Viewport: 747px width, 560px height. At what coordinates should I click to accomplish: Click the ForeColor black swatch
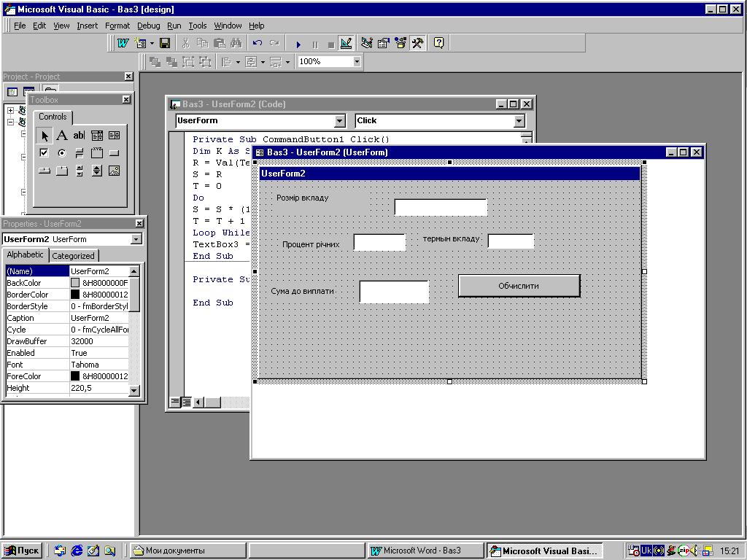coord(75,376)
